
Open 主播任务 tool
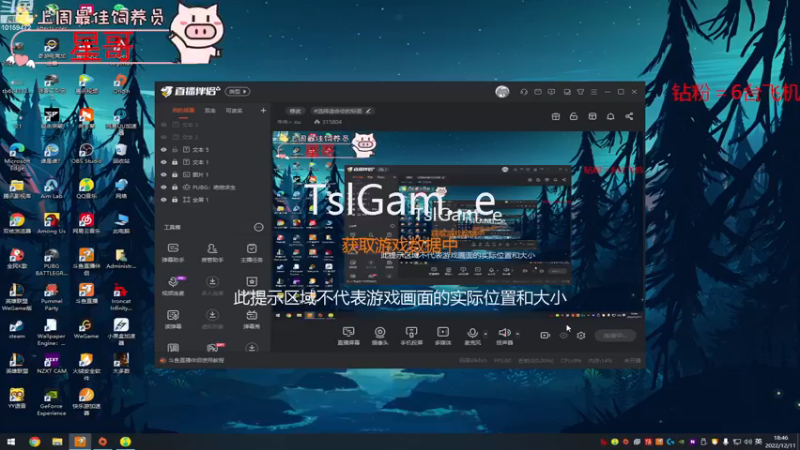click(x=252, y=253)
